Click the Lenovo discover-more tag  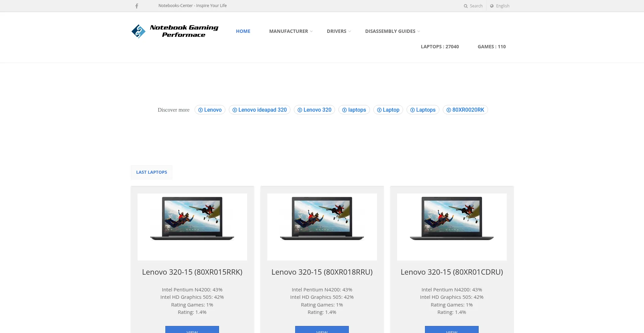pos(210,110)
